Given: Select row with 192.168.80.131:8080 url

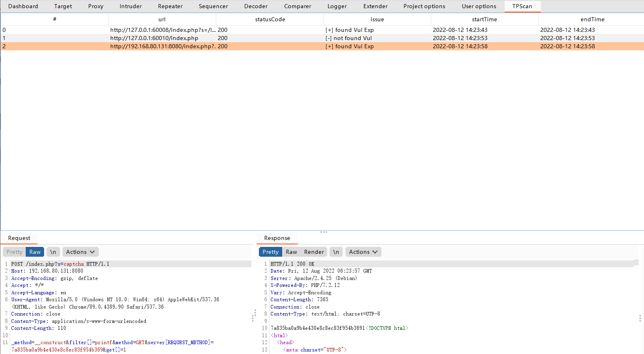Looking at the screenshot, I should 322,46.
